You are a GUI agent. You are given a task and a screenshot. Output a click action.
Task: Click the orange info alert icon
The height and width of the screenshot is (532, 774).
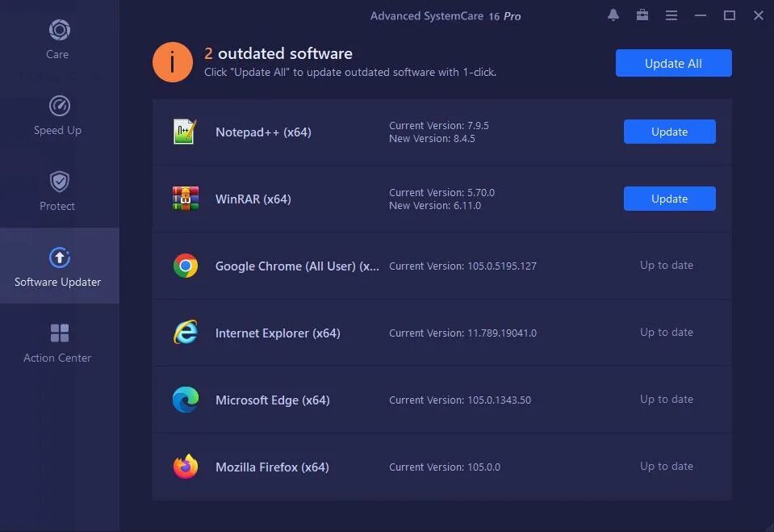click(172, 62)
